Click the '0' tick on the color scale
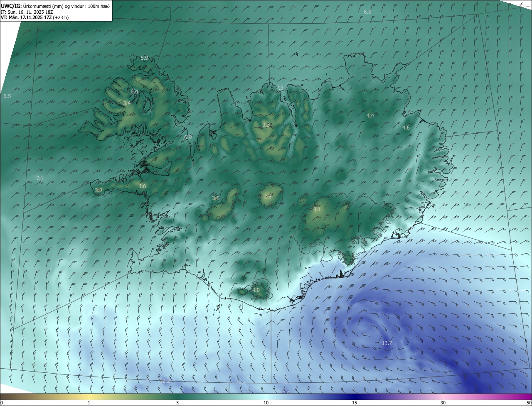 [x=2, y=403]
